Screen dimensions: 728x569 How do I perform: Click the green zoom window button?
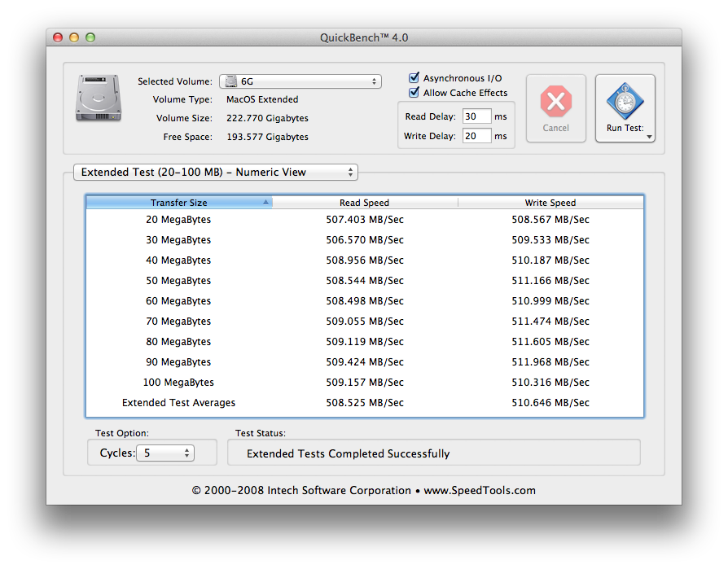tap(90, 37)
